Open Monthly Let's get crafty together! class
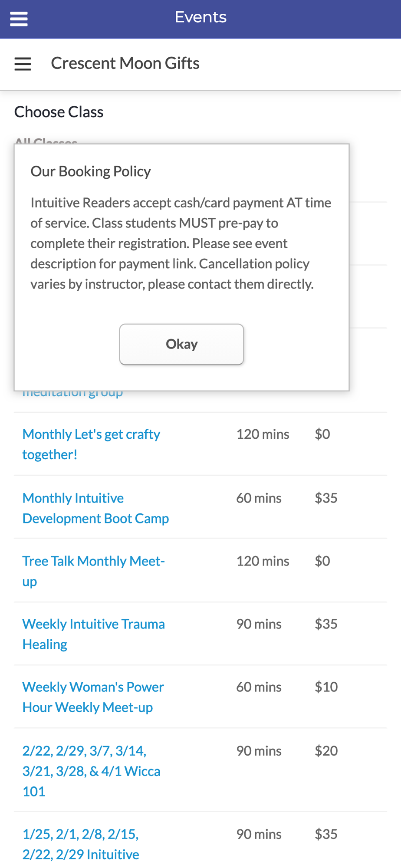Image resolution: width=401 pixels, height=868 pixels. pos(91,444)
